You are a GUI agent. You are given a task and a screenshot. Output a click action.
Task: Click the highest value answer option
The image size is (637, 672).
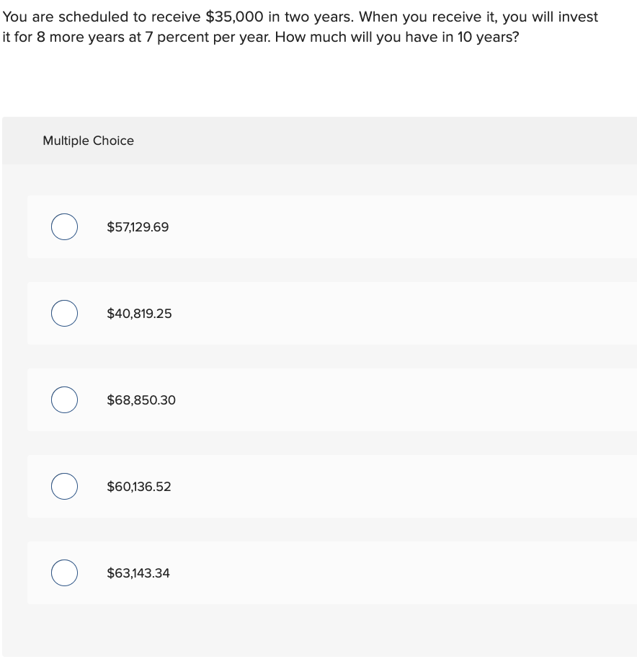pyautogui.click(x=141, y=399)
